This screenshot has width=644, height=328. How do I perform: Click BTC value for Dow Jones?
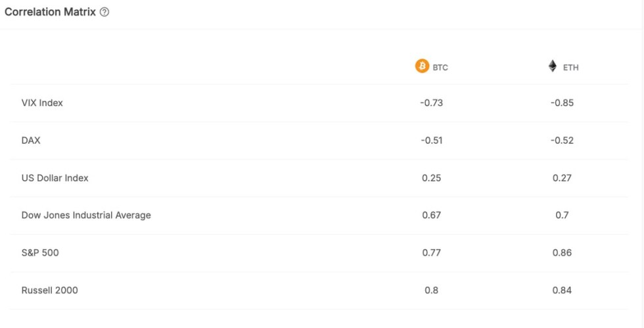(431, 215)
